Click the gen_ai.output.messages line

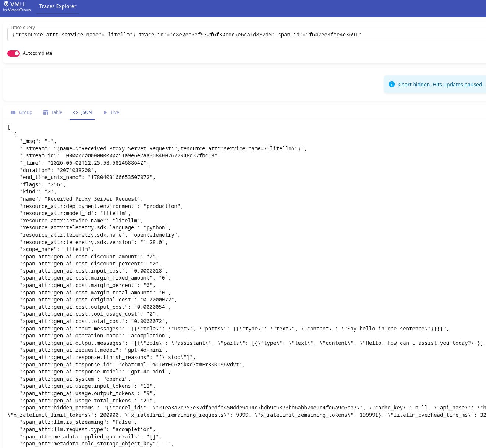[253, 343]
